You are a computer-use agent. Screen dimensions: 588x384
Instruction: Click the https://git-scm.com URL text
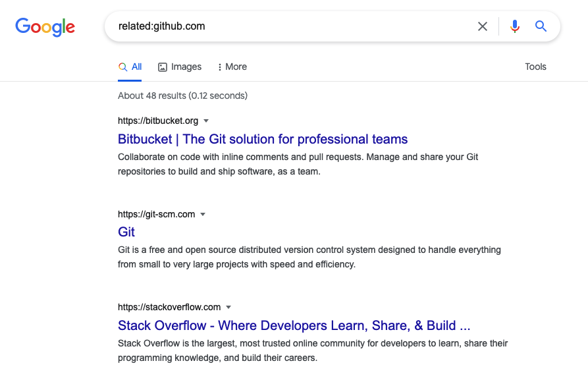[x=156, y=214]
